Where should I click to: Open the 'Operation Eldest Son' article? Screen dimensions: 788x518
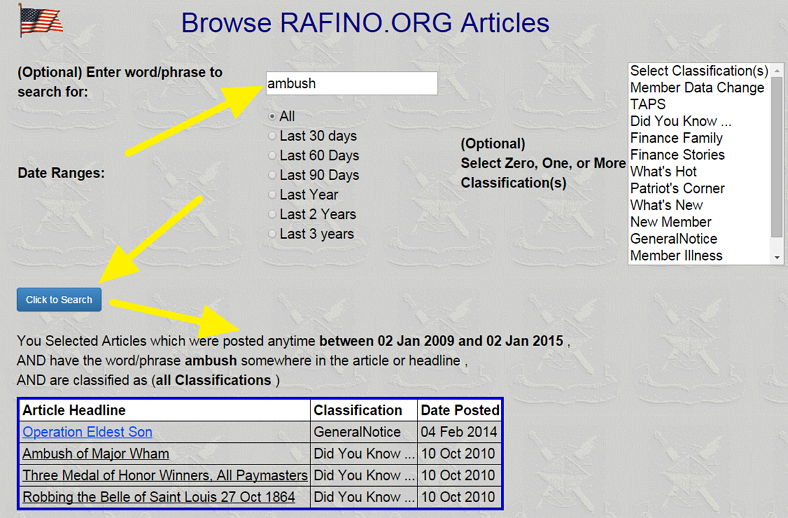coord(87,432)
